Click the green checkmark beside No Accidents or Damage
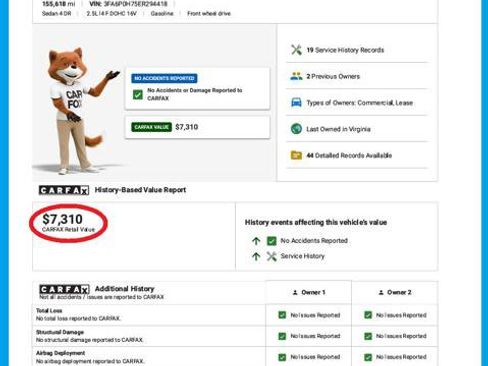 (x=138, y=95)
